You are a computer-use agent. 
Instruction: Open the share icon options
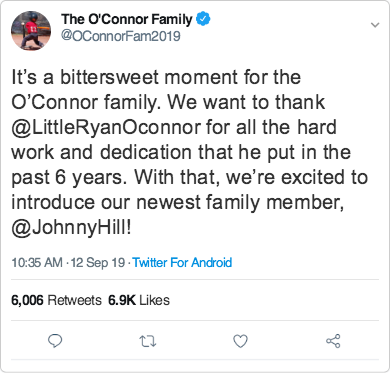333,341
